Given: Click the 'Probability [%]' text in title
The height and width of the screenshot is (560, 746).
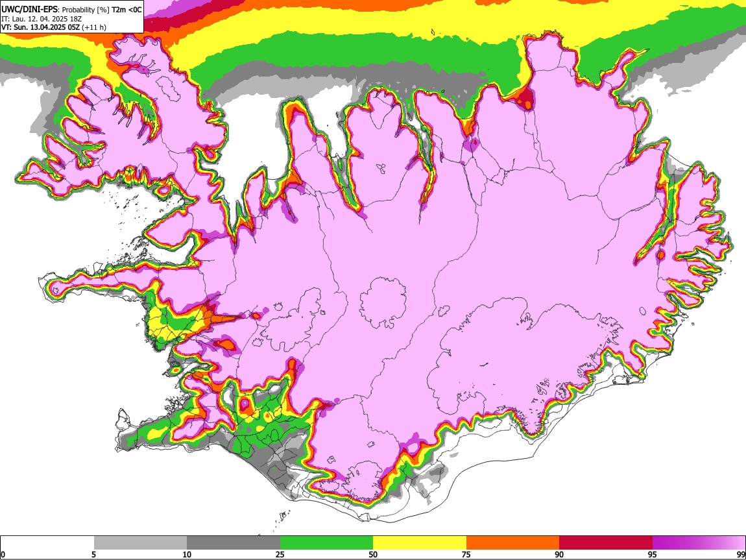Looking at the screenshot, I should click(x=86, y=10).
